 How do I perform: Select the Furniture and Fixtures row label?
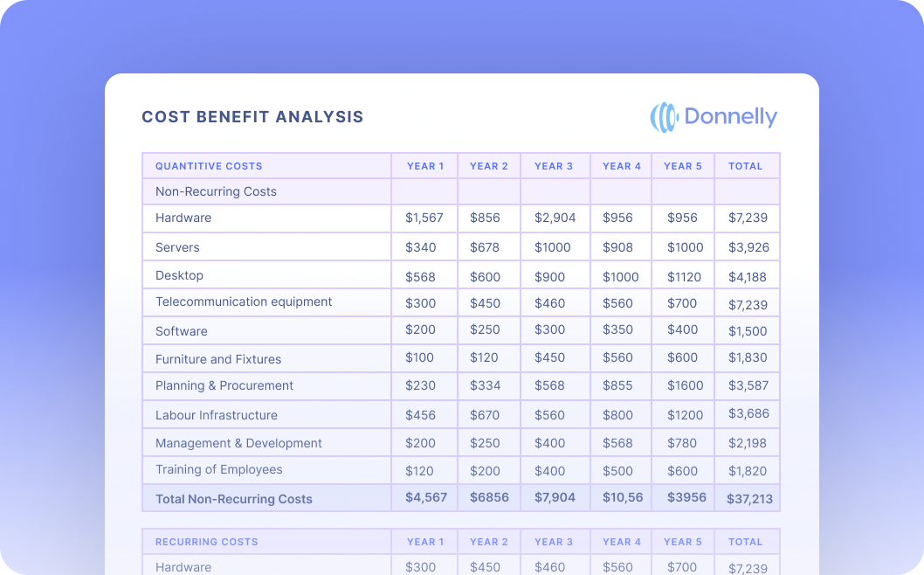pyautogui.click(x=218, y=359)
